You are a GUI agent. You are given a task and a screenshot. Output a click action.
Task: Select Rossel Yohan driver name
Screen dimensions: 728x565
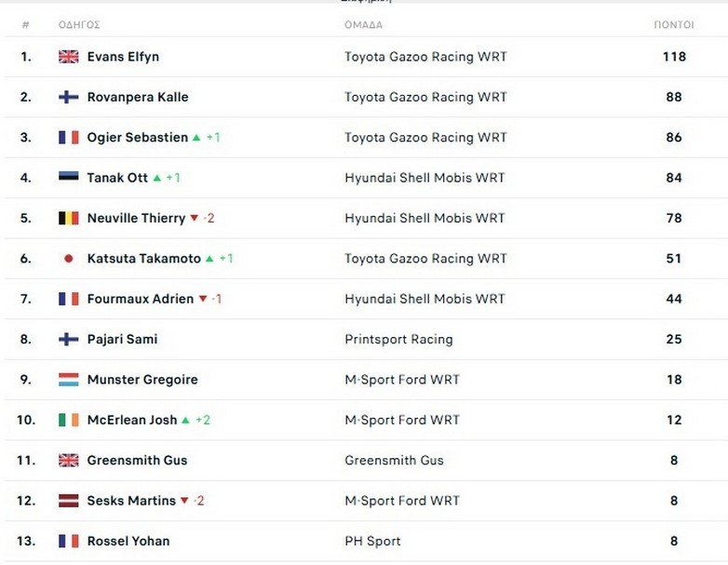pyautogui.click(x=128, y=541)
